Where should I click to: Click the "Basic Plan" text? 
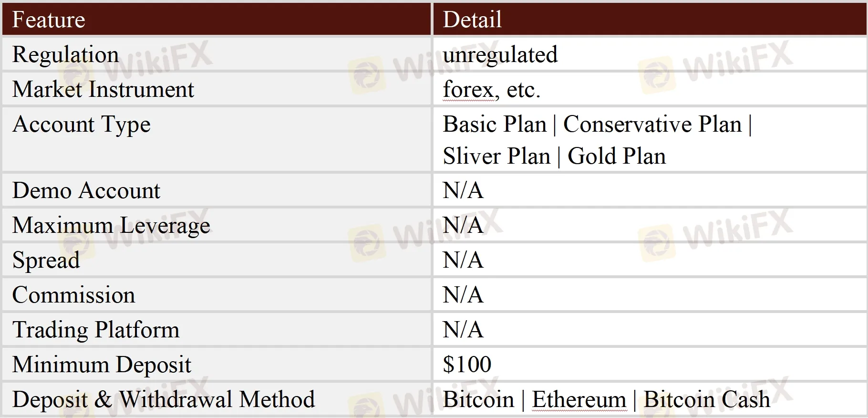pyautogui.click(x=494, y=125)
